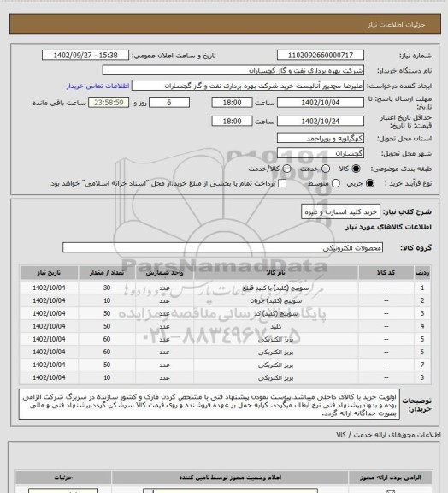Click the need number field 1102092660000717
The width and height of the screenshot is (448, 493).
(x=321, y=55)
